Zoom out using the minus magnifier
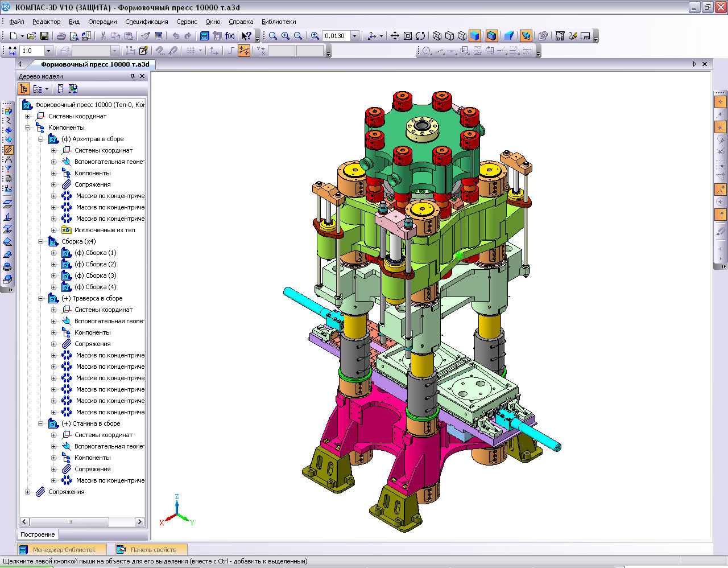Image resolution: width=728 pixels, height=568 pixels. pyautogui.click(x=298, y=36)
